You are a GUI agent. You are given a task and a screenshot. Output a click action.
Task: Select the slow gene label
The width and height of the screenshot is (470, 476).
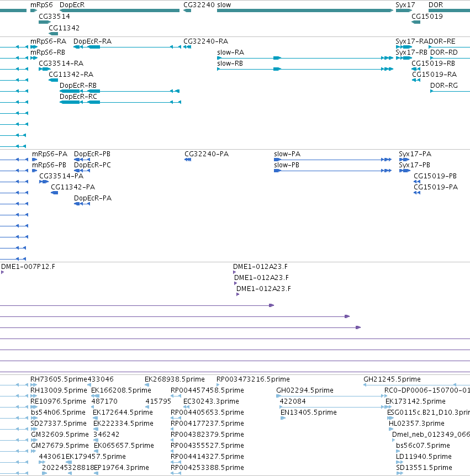click(224, 5)
